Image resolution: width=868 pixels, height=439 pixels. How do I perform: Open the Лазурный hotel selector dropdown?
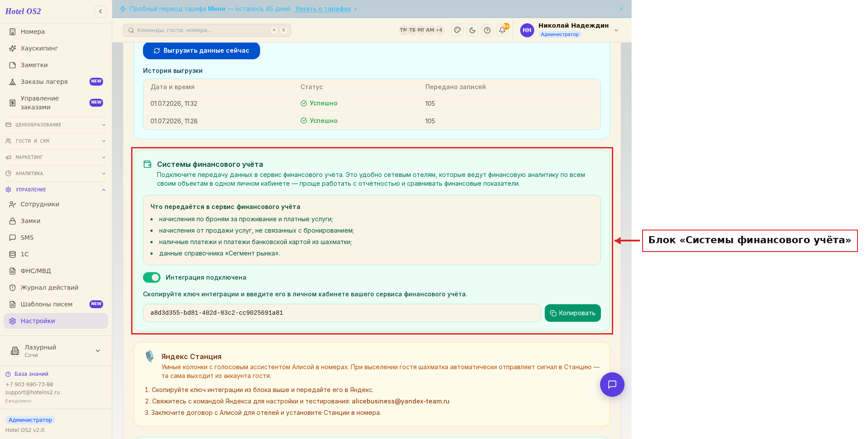pos(56,351)
